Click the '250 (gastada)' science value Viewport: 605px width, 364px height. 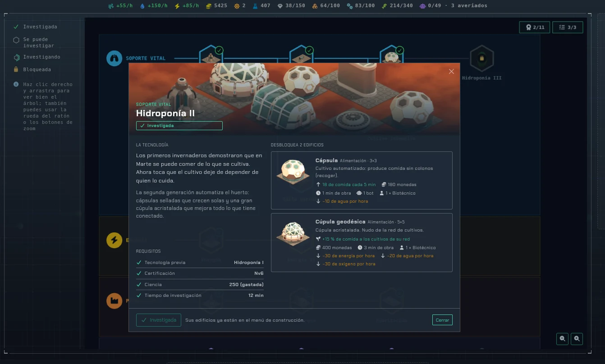tap(247, 285)
